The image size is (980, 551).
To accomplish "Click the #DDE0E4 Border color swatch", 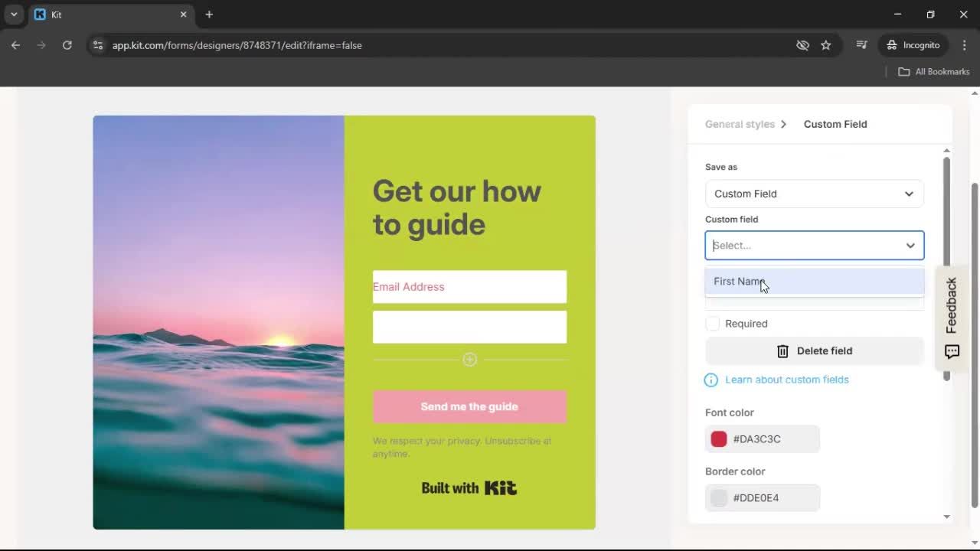I will (x=718, y=497).
